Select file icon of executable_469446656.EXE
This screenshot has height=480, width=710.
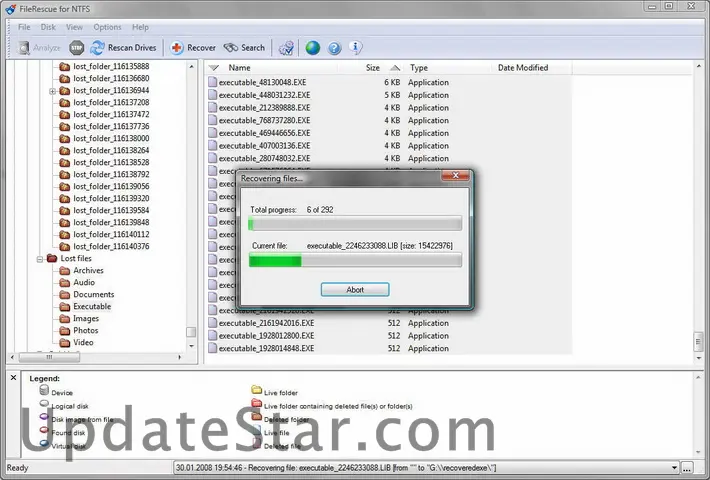pos(212,133)
